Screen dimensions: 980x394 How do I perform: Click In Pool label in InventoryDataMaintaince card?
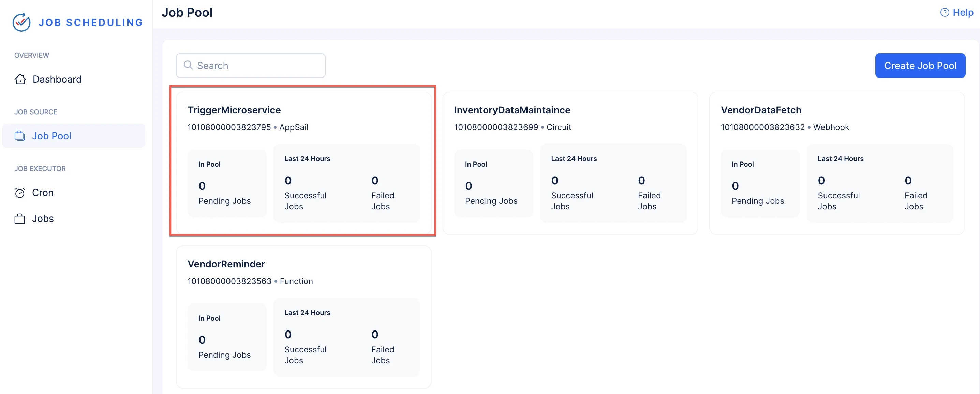pyautogui.click(x=476, y=164)
